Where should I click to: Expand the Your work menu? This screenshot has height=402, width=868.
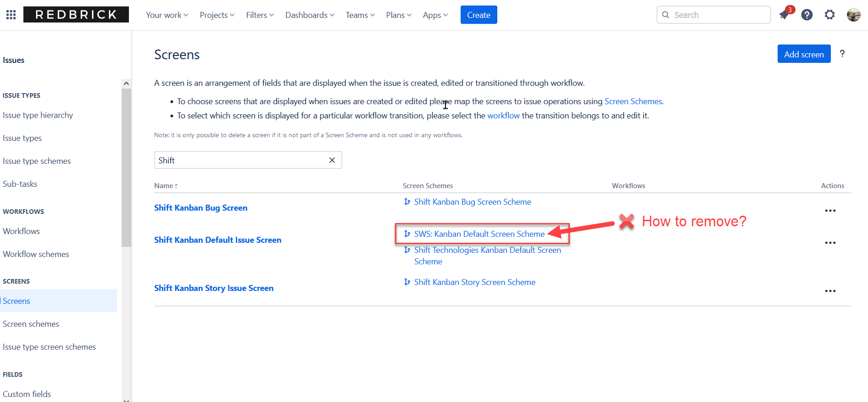[x=167, y=15]
